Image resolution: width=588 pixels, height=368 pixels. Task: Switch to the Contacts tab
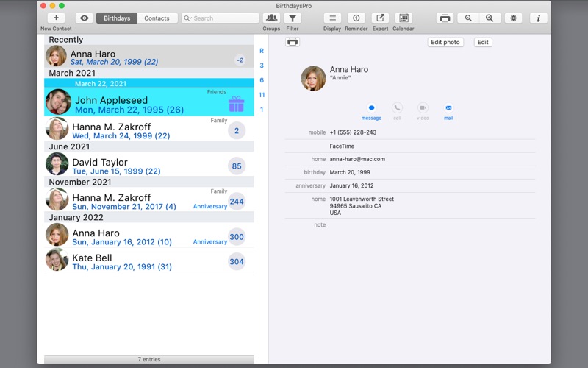click(x=157, y=18)
